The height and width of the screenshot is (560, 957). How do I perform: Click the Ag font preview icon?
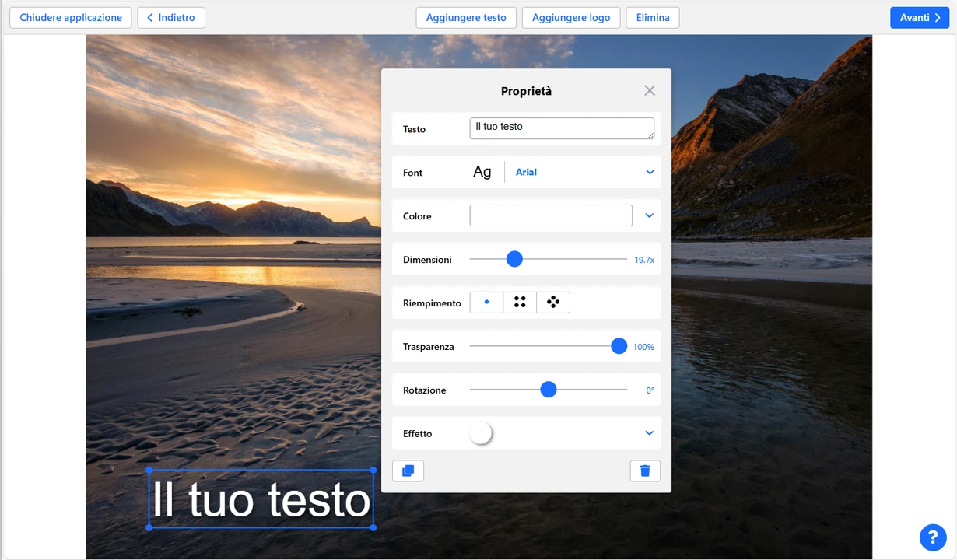(x=482, y=173)
